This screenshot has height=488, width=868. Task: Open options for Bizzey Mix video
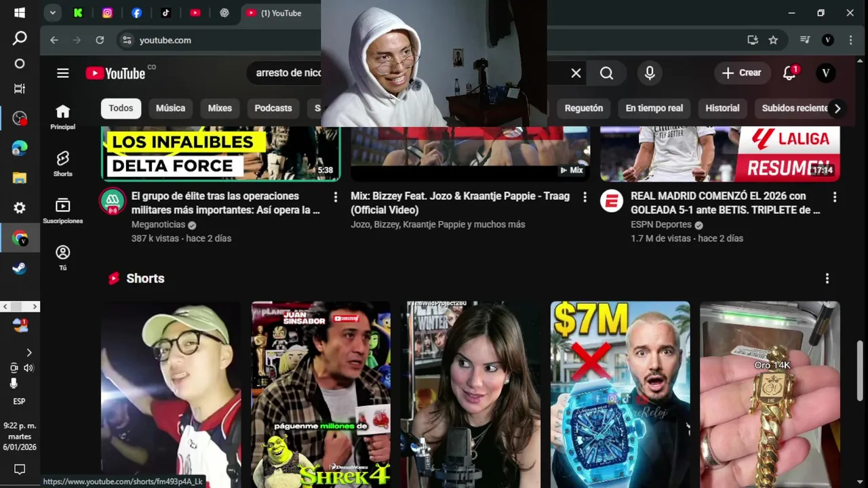[x=585, y=197]
